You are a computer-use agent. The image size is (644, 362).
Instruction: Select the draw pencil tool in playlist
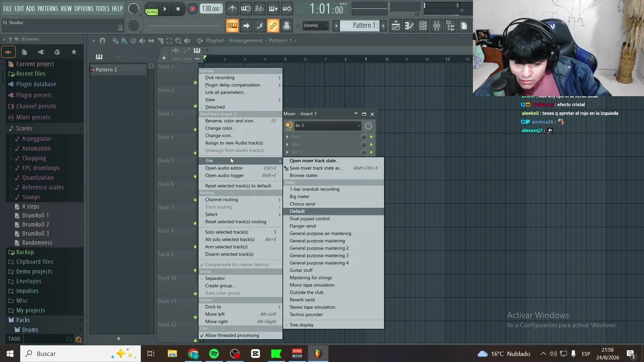[115, 41]
